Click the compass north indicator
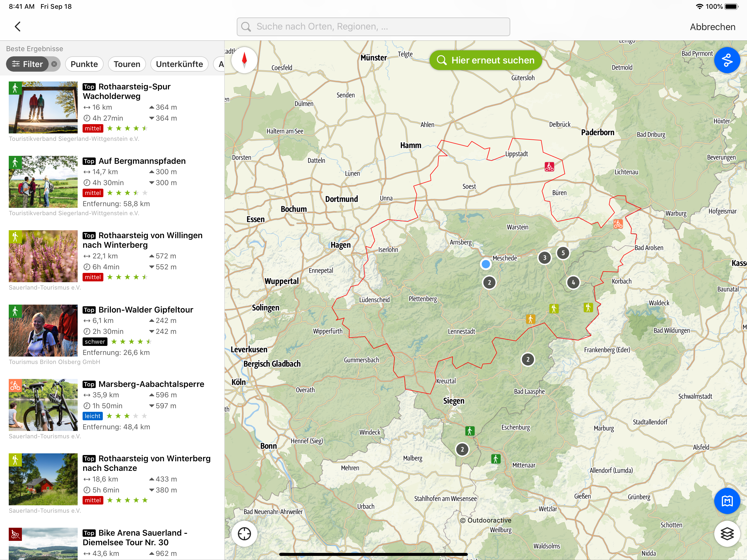747x560 pixels. click(x=244, y=60)
